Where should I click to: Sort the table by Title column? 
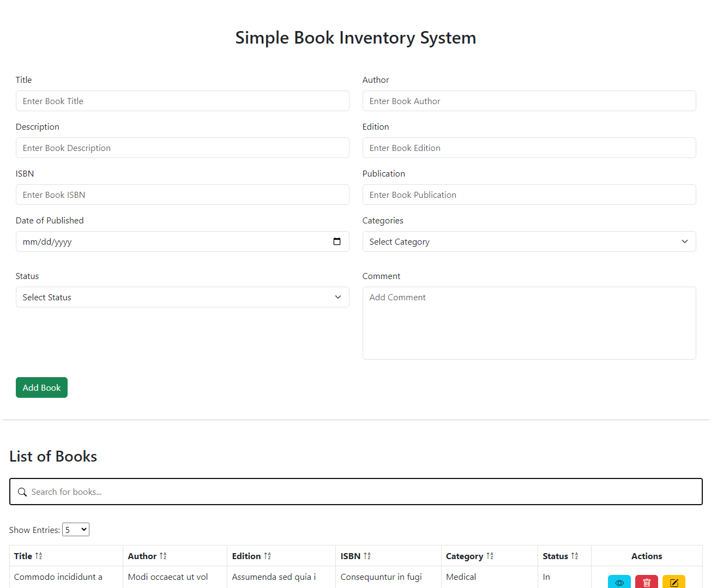point(39,556)
